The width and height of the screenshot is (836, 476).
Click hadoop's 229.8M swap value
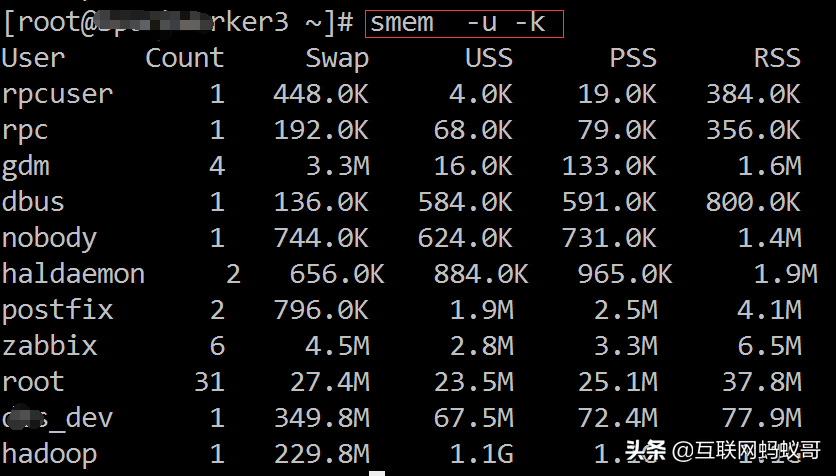(321, 454)
